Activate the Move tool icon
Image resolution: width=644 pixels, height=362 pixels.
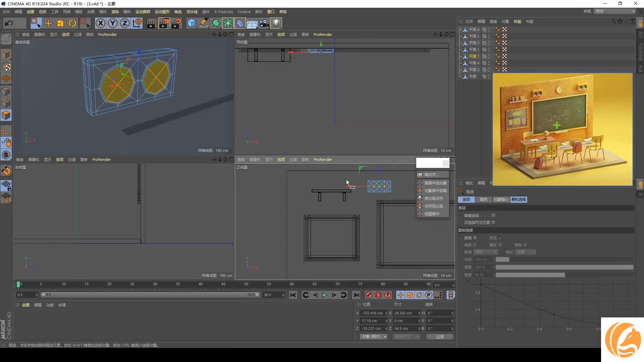click(48, 23)
